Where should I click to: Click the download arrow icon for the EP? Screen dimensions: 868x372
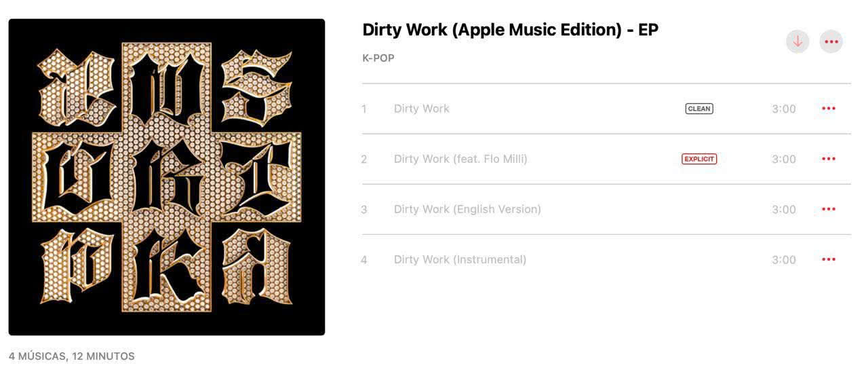[x=797, y=41]
